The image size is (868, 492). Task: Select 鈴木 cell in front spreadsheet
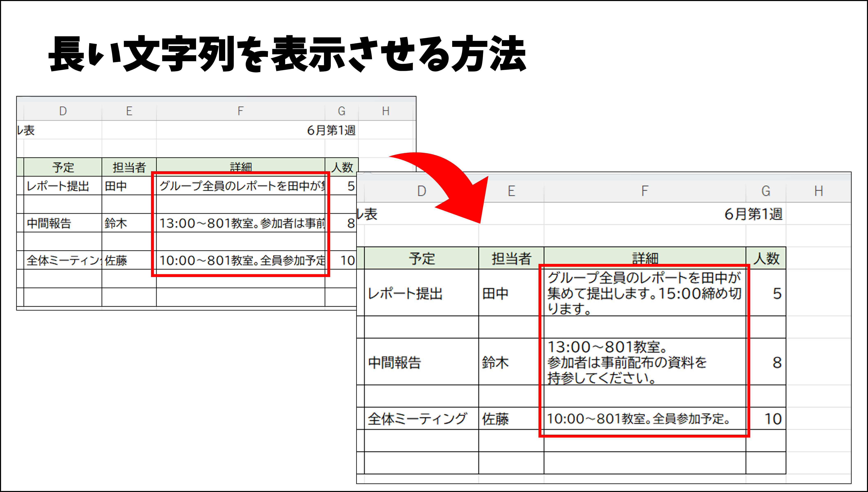coord(511,362)
